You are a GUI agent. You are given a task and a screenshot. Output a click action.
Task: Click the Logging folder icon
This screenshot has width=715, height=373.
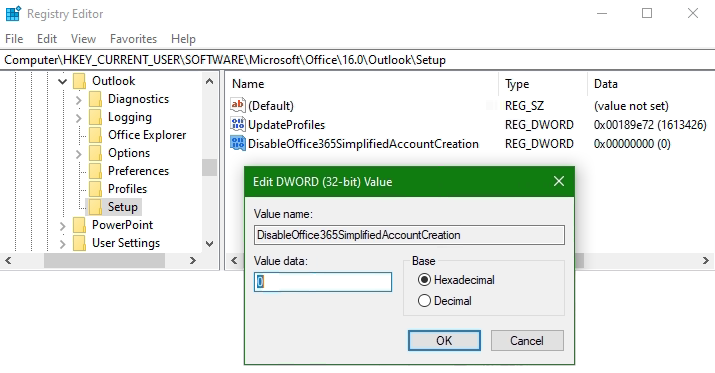pos(95,117)
